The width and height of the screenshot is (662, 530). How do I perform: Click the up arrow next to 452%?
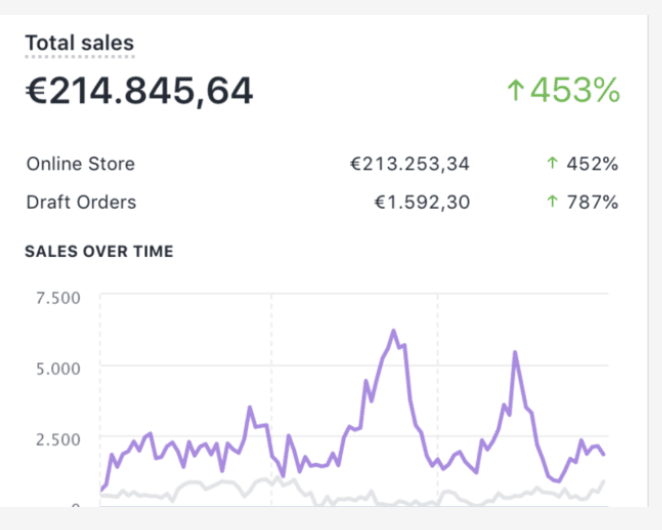click(552, 164)
